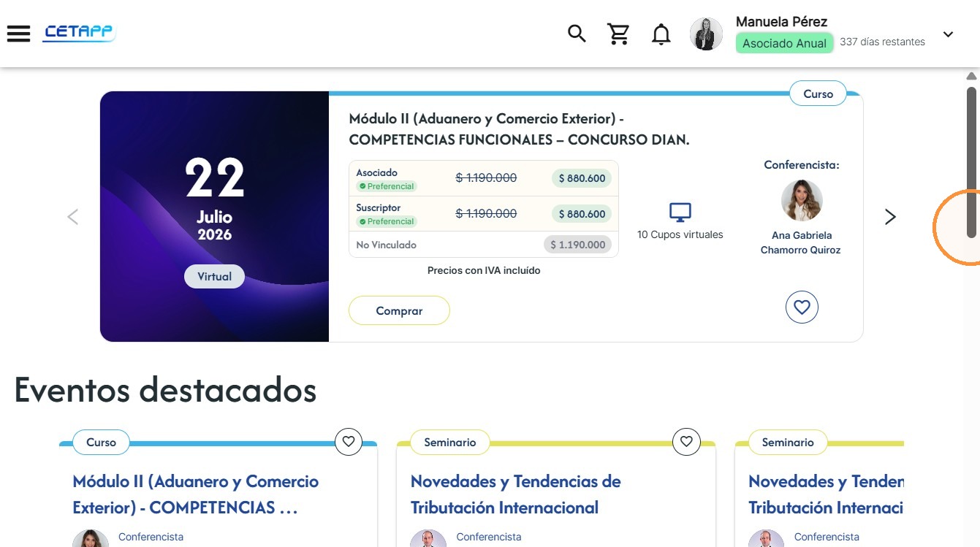
Task: Open the notifications bell
Action: [661, 34]
